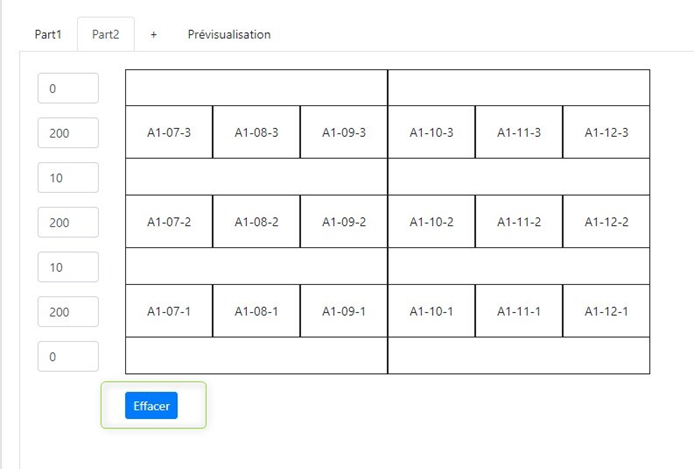Select cell A1-12-1 in the grid
This screenshot has width=694, height=469.
[x=606, y=311]
